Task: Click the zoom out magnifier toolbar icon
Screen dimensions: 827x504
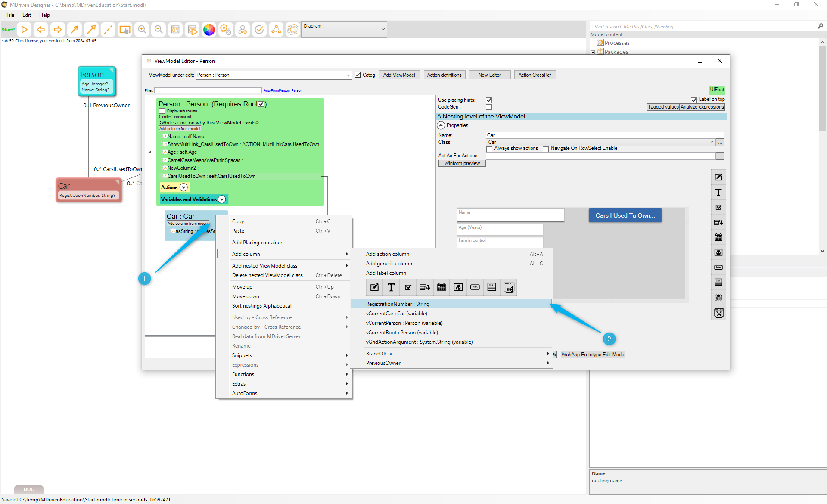Action: (159, 30)
